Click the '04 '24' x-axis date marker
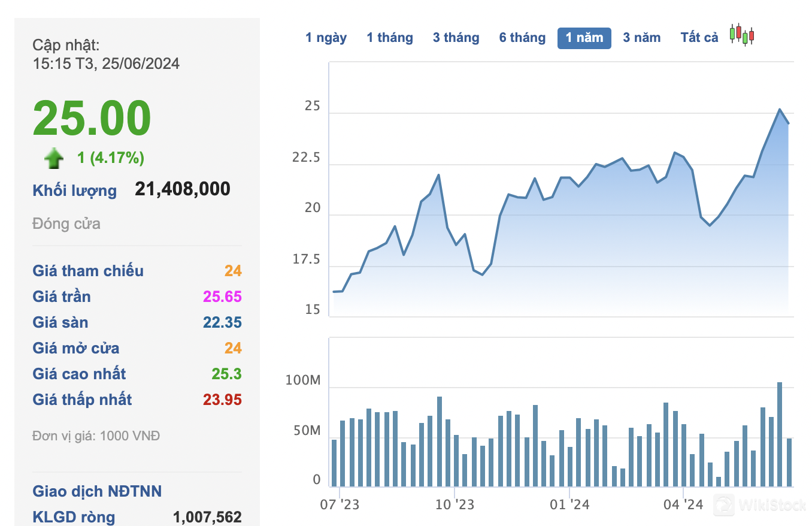The height and width of the screenshot is (526, 812). coord(684,504)
